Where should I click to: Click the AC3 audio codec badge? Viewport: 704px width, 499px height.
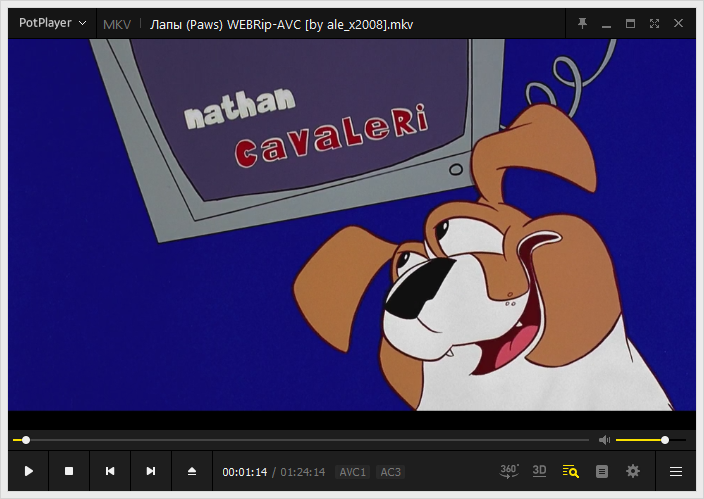click(390, 472)
